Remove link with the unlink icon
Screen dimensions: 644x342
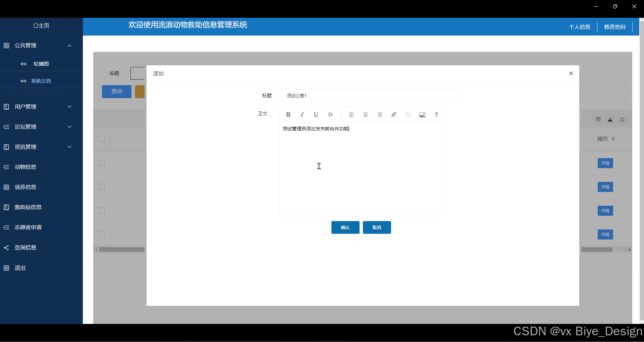pyautogui.click(x=408, y=115)
